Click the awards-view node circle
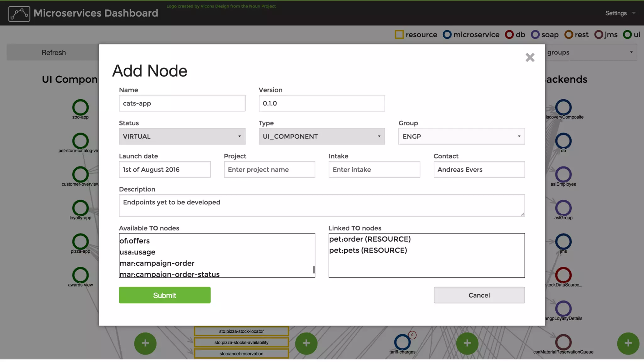 click(x=80, y=275)
